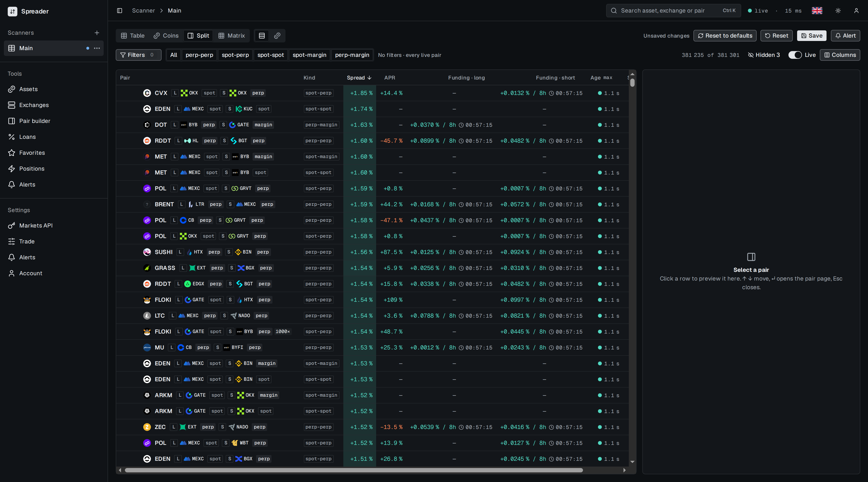Open Favorites in sidebar
Image resolution: width=868 pixels, height=482 pixels.
54,153
